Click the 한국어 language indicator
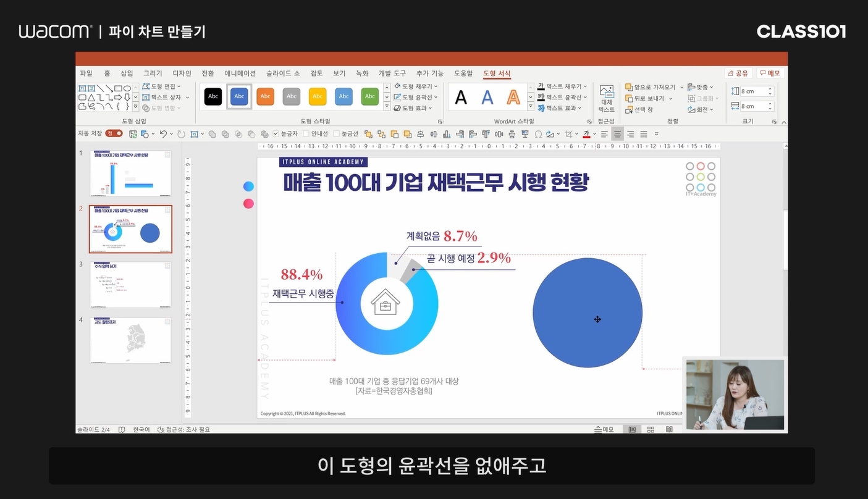 point(141,429)
